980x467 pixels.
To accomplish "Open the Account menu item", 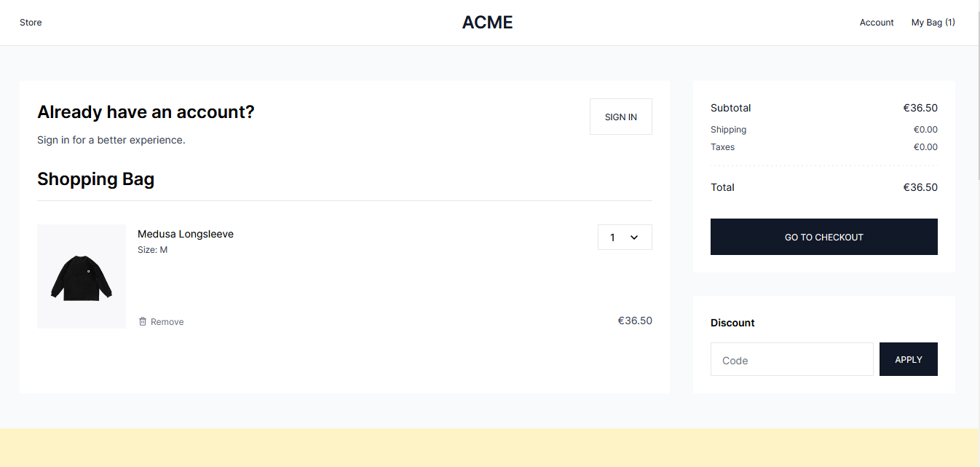I will tap(877, 23).
